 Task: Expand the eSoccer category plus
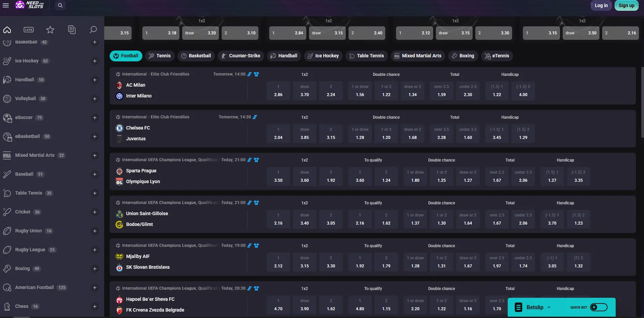tap(95, 118)
